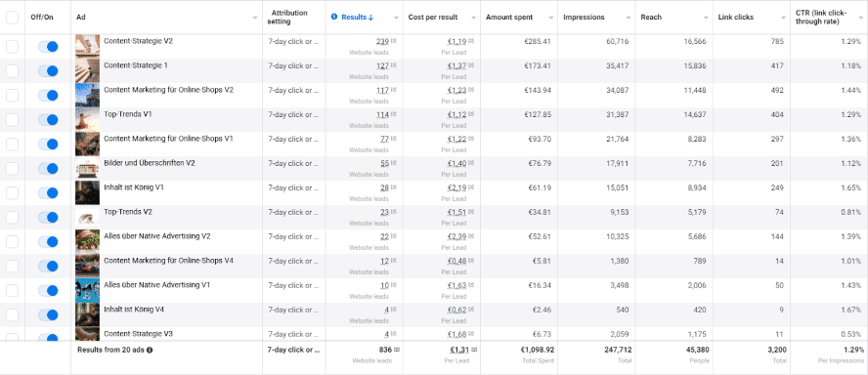The image size is (868, 375).
Task: Check the box for Content-Strategie 1
Action: pyautogui.click(x=12, y=71)
